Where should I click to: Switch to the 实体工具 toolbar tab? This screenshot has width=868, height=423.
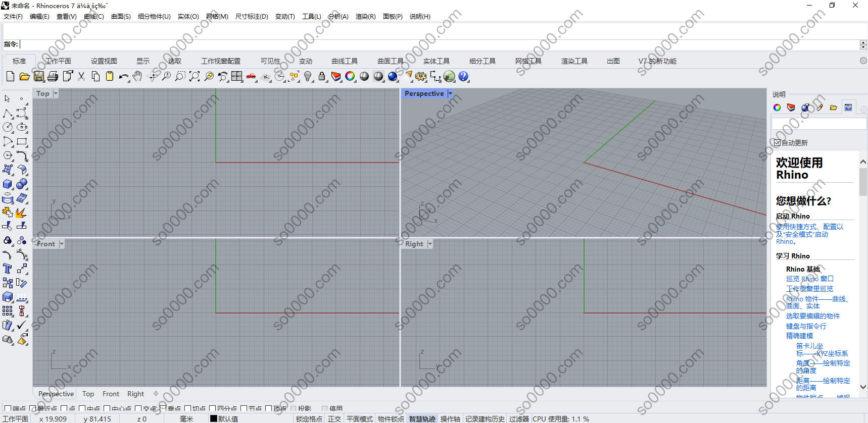tap(437, 61)
